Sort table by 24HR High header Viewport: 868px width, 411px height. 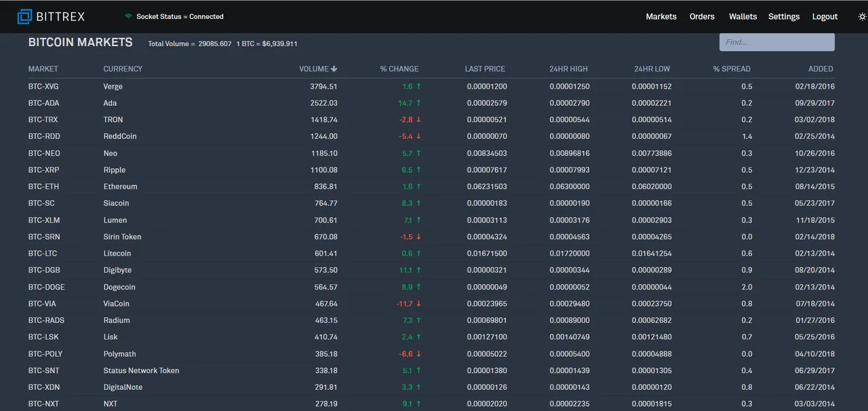568,68
